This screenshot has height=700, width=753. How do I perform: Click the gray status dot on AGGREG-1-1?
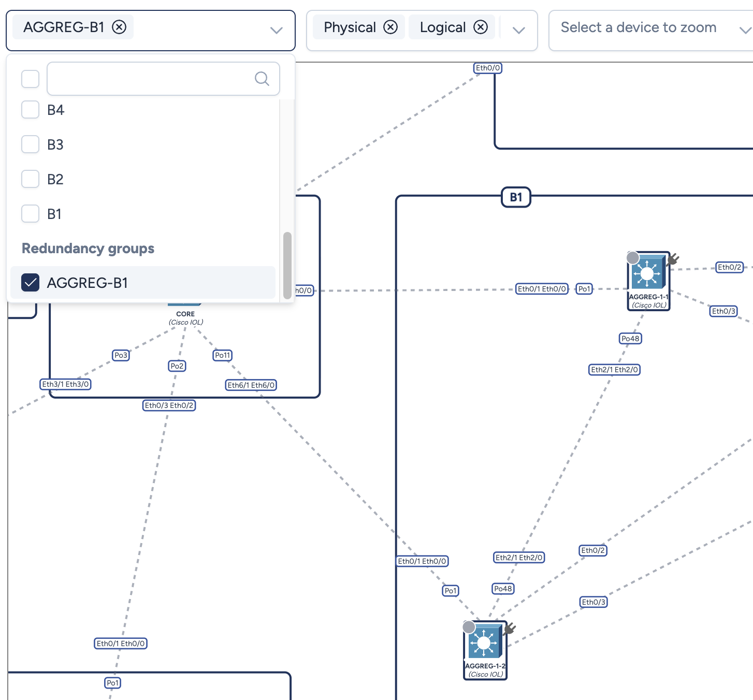[x=633, y=258]
